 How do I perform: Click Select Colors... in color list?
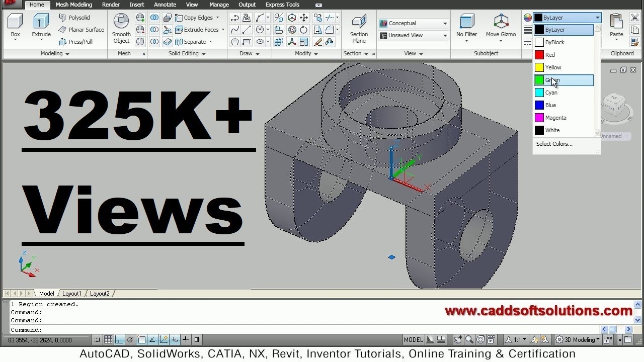tap(554, 144)
